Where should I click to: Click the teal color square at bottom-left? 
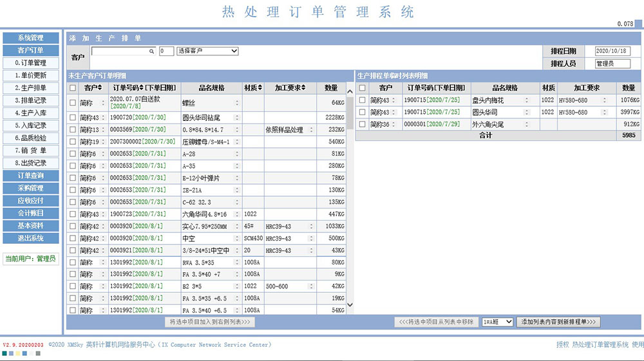pos(5,353)
